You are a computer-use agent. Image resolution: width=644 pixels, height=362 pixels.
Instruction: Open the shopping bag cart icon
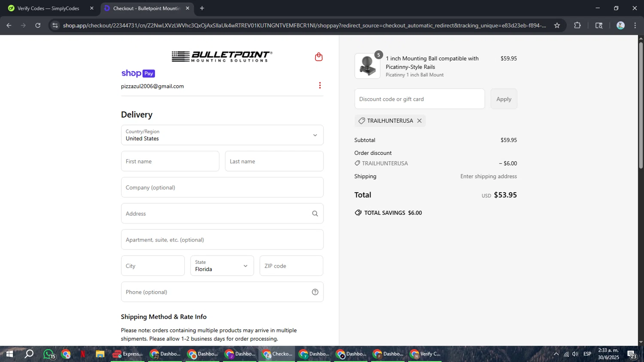point(319,57)
